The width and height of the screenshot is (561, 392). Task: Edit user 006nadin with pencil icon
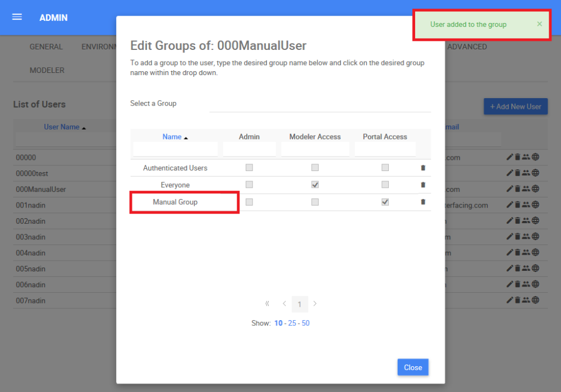point(509,284)
